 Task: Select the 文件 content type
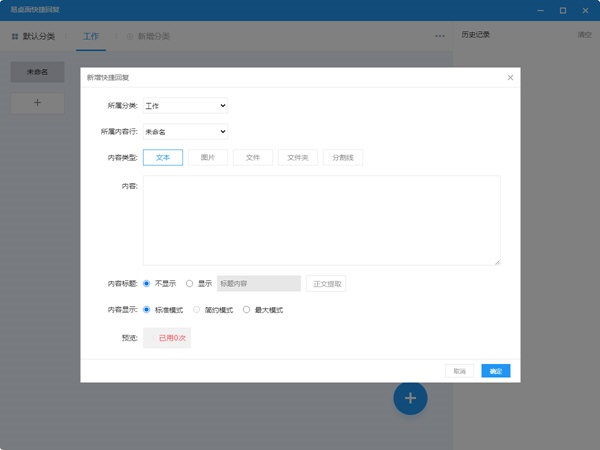(253, 157)
